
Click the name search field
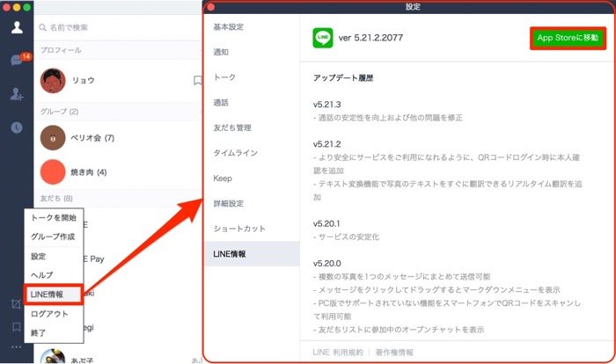[x=118, y=27]
